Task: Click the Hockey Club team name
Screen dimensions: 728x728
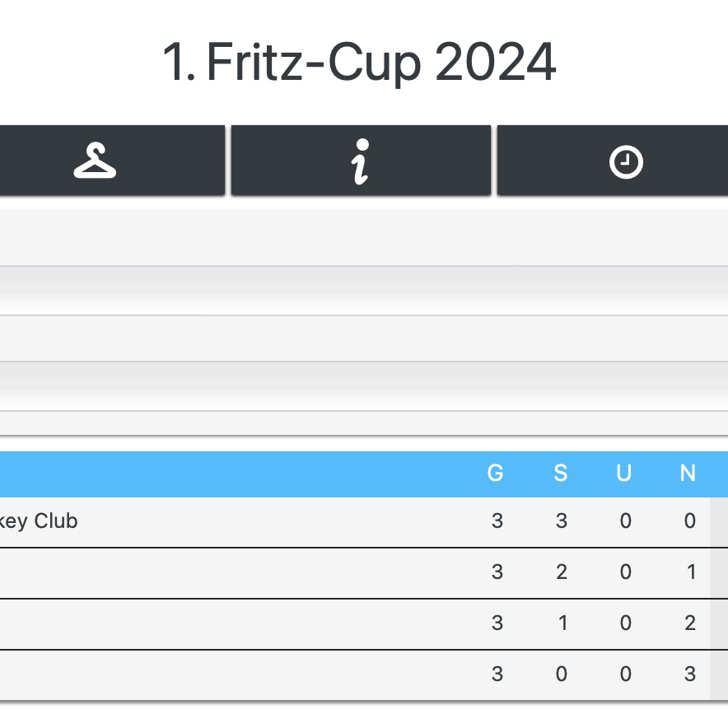Action: [40, 521]
